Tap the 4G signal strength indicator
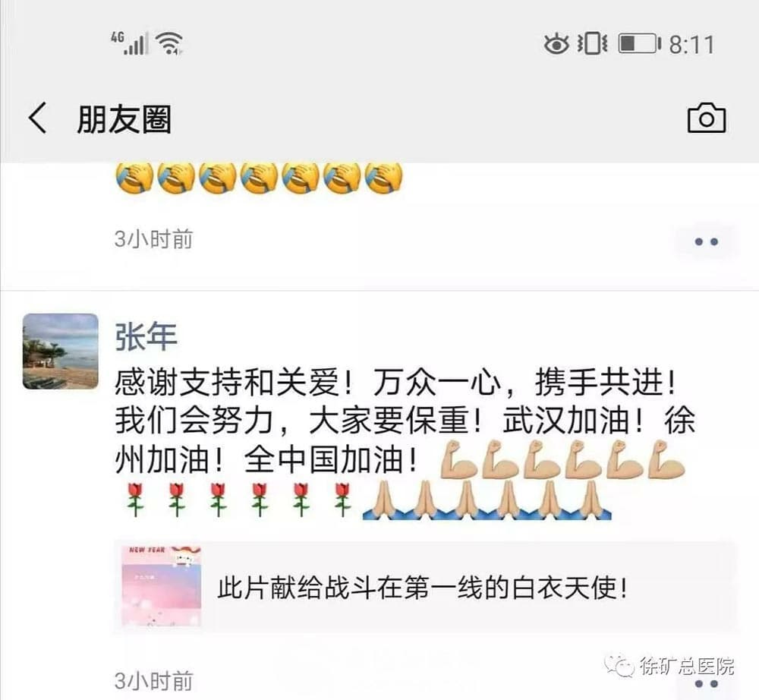The height and width of the screenshot is (700, 759). point(128,43)
